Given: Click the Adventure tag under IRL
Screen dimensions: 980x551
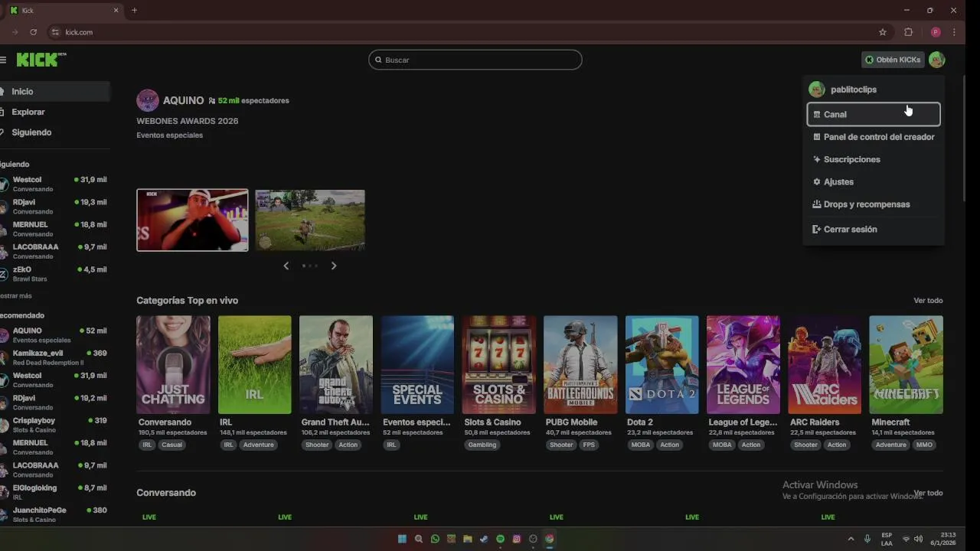Looking at the screenshot, I should click(x=259, y=445).
